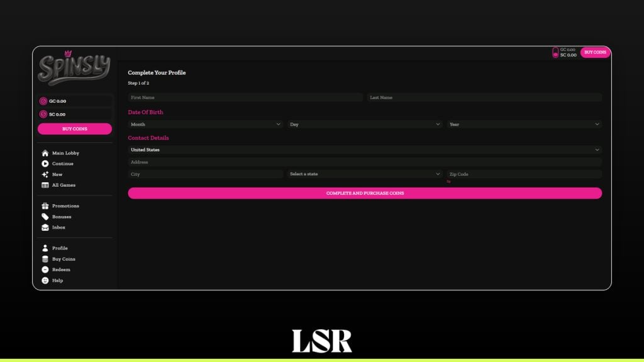Screen dimensions: 644x362
Task: Open the United States country dropdown
Action: tap(365, 150)
